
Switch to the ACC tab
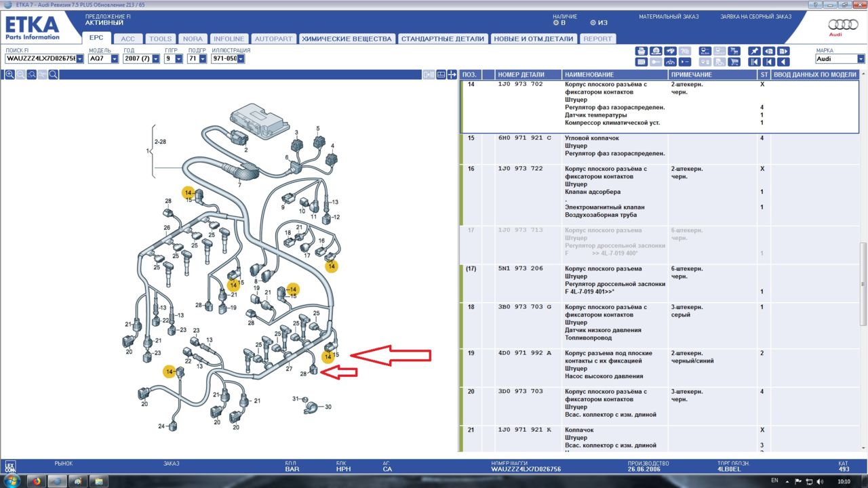point(128,39)
